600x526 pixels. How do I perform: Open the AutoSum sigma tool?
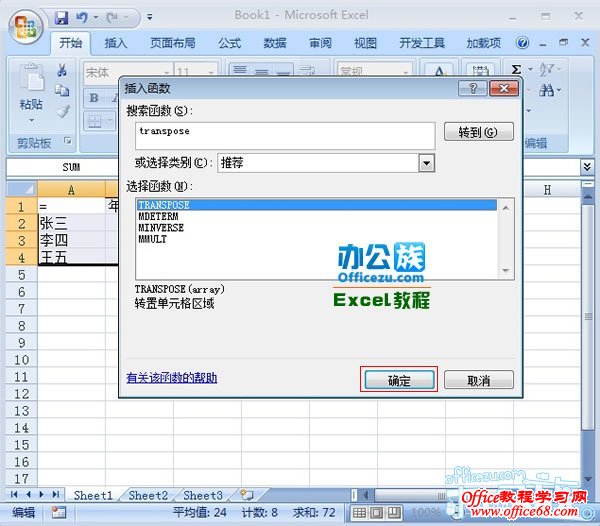tap(516, 69)
